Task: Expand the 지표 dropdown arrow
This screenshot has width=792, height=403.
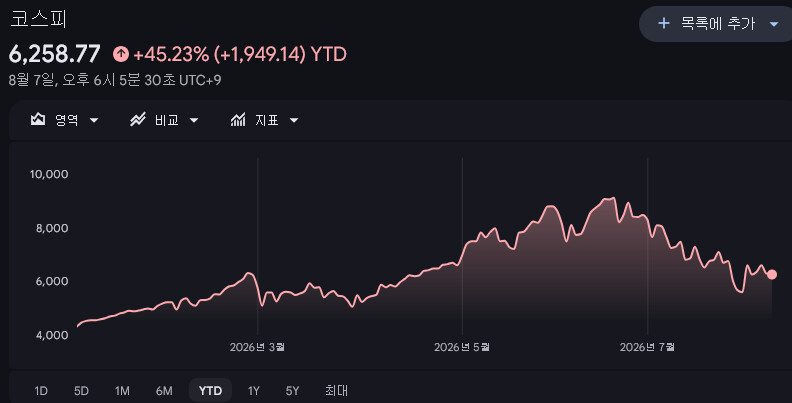Action: [294, 120]
